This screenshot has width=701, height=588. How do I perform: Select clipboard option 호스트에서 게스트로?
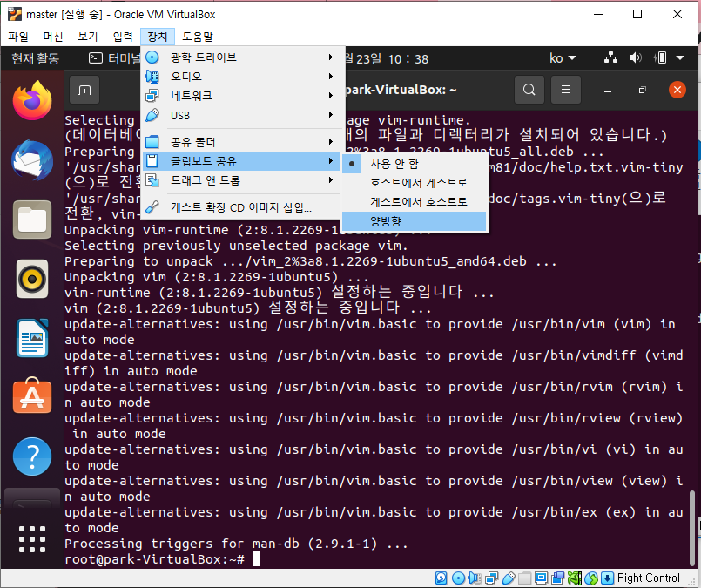415,183
